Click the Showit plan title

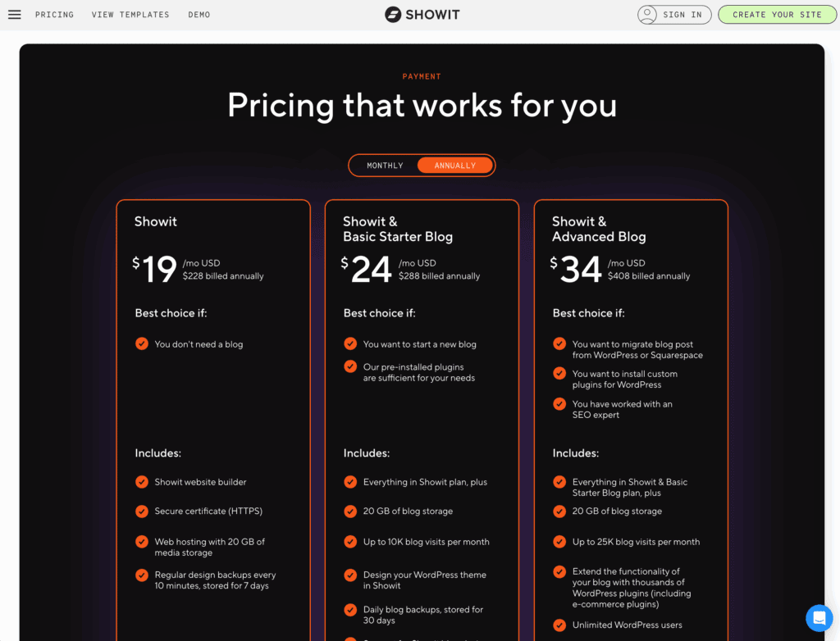click(x=156, y=221)
